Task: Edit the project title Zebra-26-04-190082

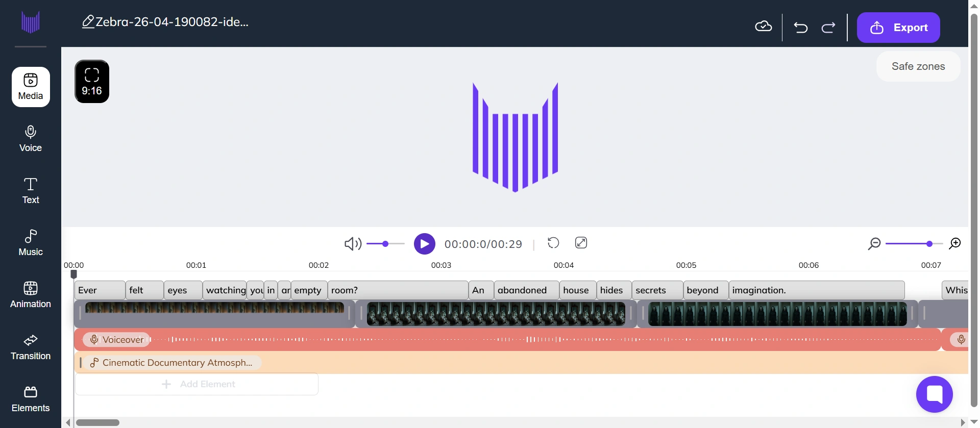Action: coord(166,22)
